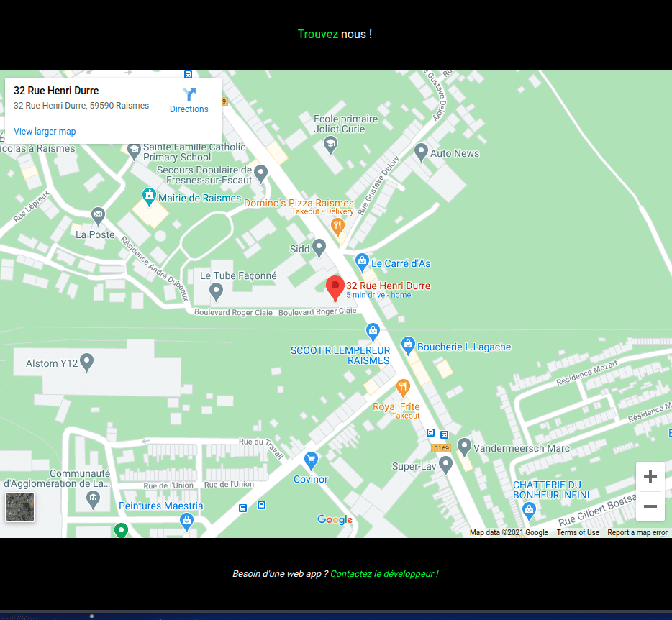Click the Sidd location pin

tap(319, 248)
